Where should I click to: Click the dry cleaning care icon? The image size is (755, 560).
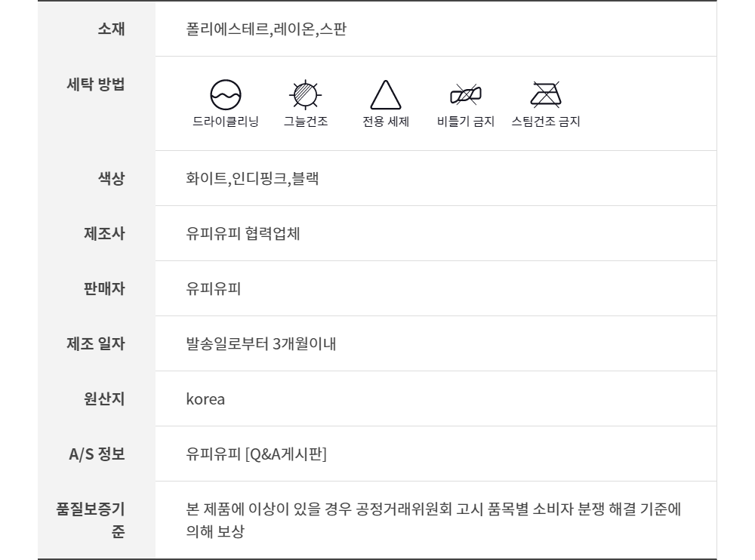coord(226,94)
